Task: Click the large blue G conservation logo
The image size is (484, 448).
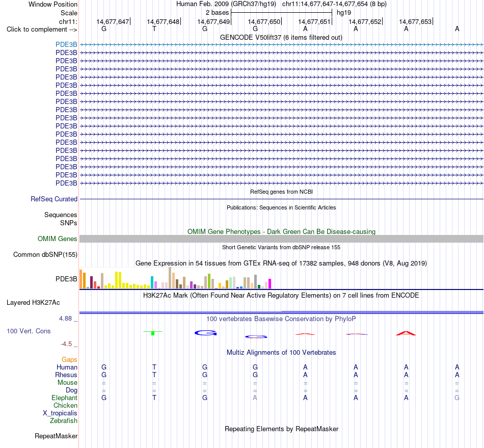Action: point(206,333)
